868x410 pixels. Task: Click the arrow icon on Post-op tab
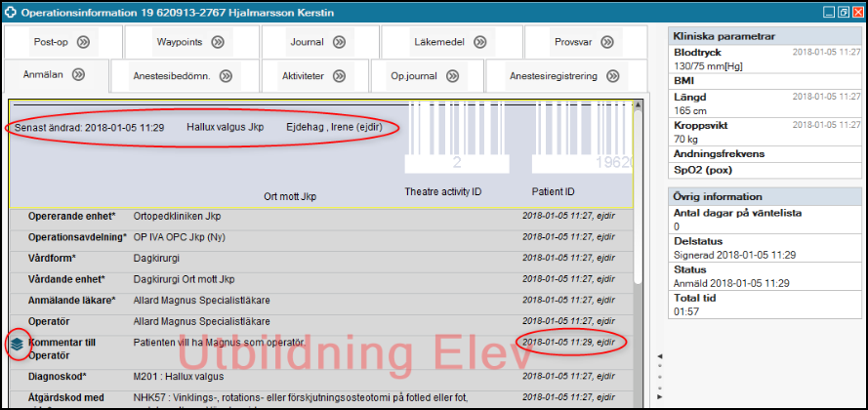coord(84,42)
